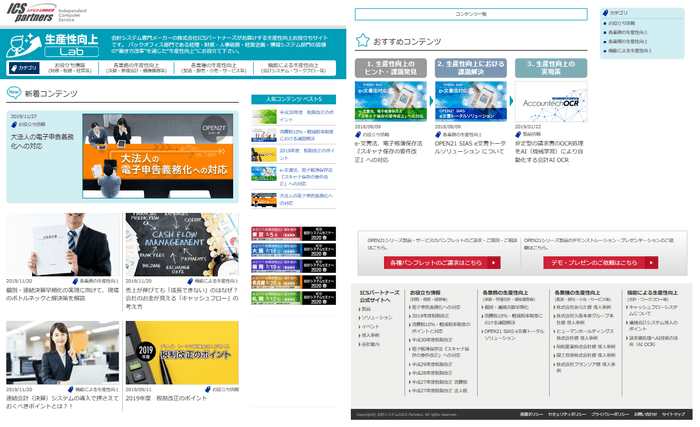Click the New badge beside 新着コンテンツ
Screen dimensions: 700x427
tap(14, 92)
